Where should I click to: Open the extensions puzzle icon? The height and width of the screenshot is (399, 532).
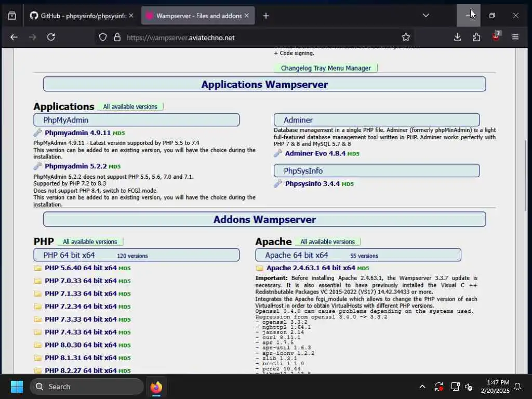476,37
